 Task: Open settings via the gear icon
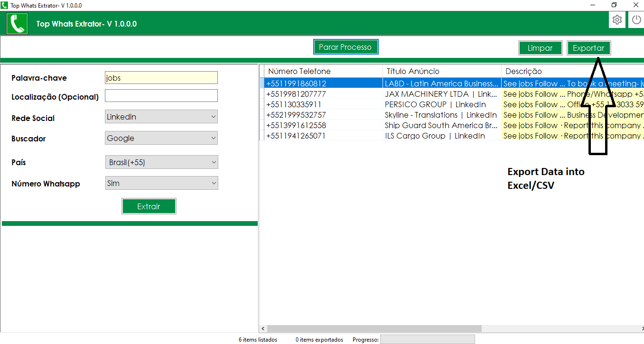617,20
